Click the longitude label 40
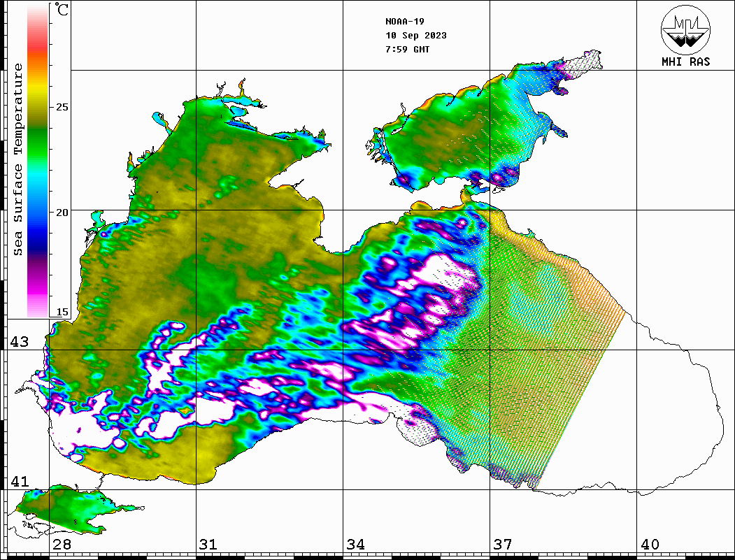Image resolution: width=735 pixels, height=560 pixels. point(650,545)
